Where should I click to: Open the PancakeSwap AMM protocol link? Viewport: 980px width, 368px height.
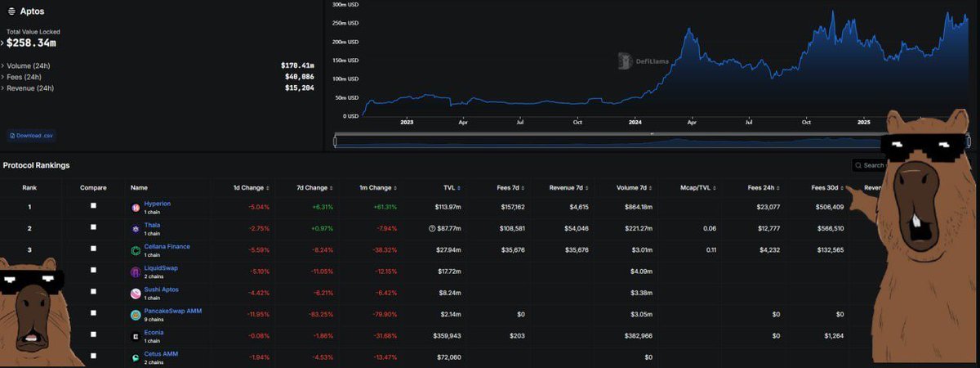[x=172, y=311]
